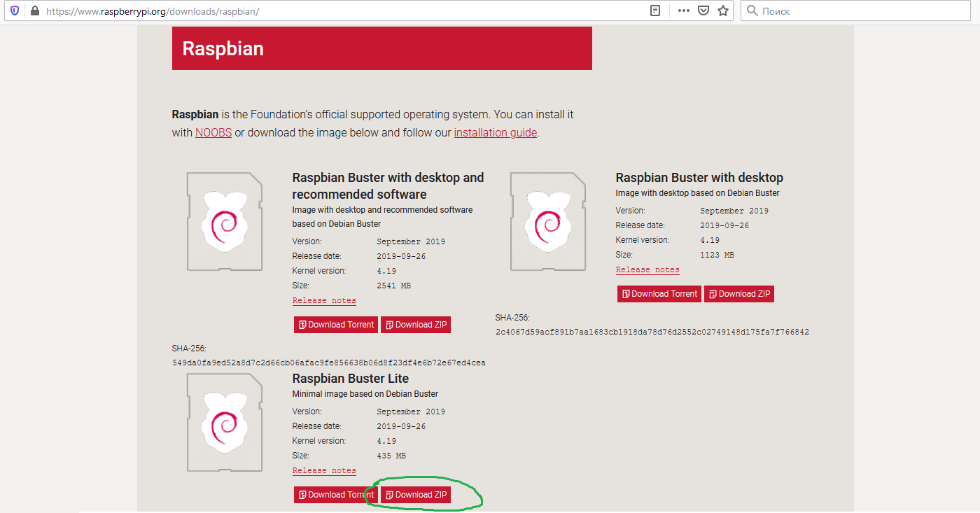980x513 pixels.
Task: Download ZIP for Raspbian Buster with desktop
Action: [x=739, y=294]
